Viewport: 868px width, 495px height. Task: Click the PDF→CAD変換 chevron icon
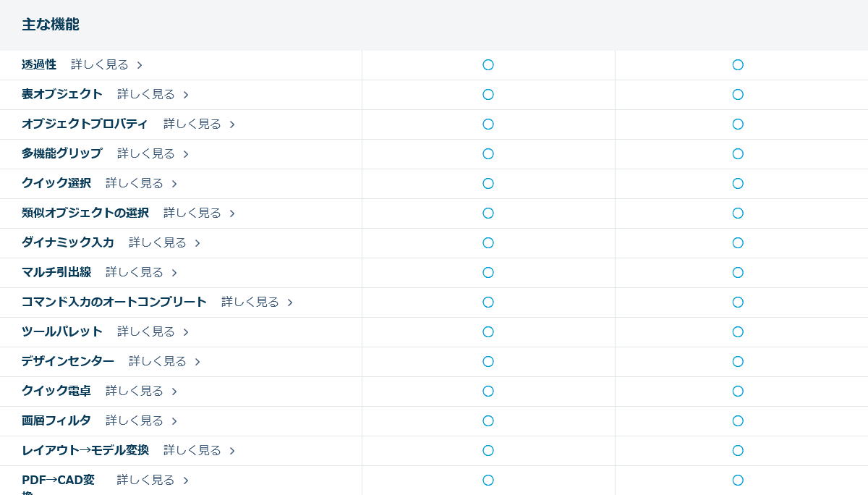click(x=186, y=481)
